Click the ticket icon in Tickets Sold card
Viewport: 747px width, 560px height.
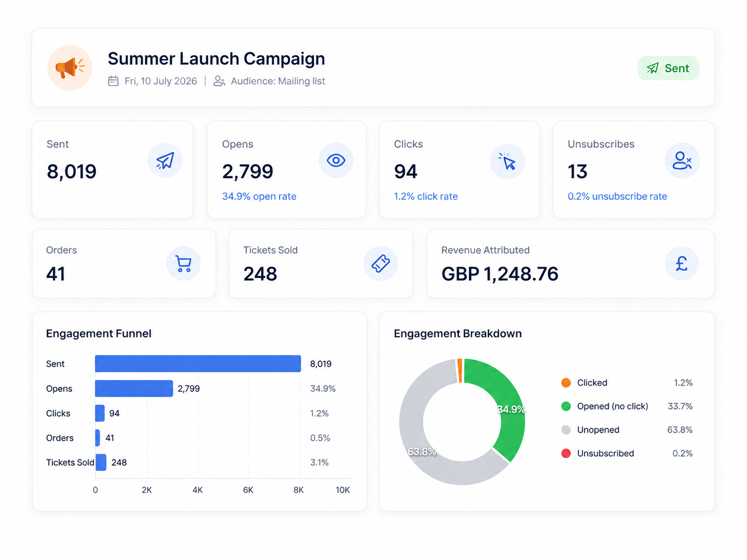pos(381,263)
